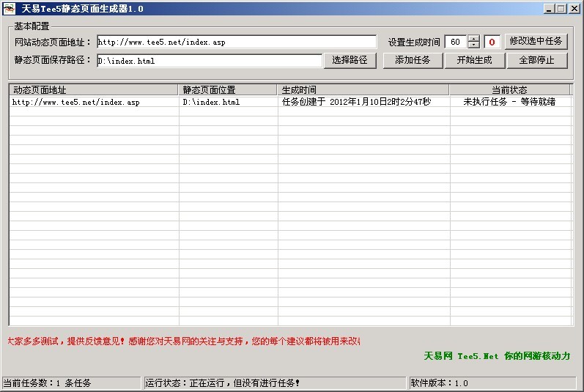Focus the 静态页面保存路径 path field
The height and width of the screenshot is (392, 584).
210,61
